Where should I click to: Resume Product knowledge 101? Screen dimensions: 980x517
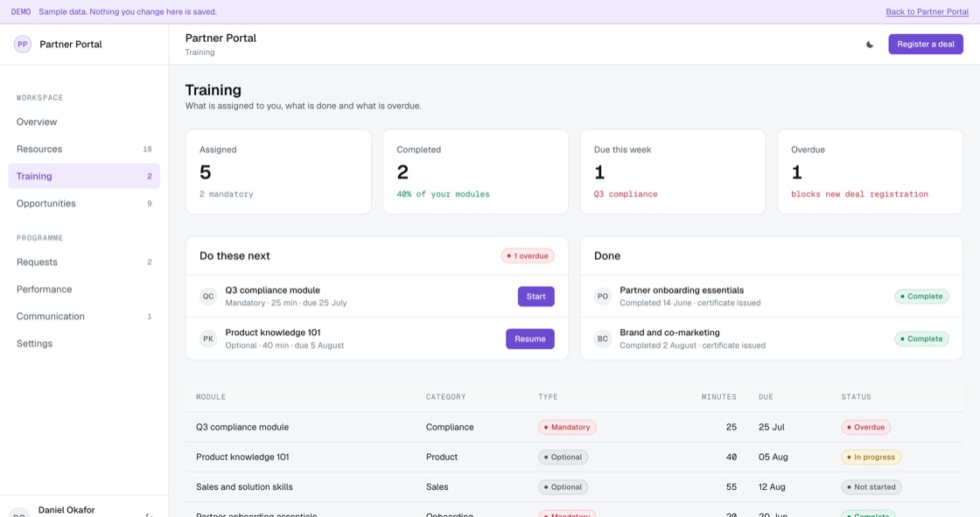coord(530,339)
